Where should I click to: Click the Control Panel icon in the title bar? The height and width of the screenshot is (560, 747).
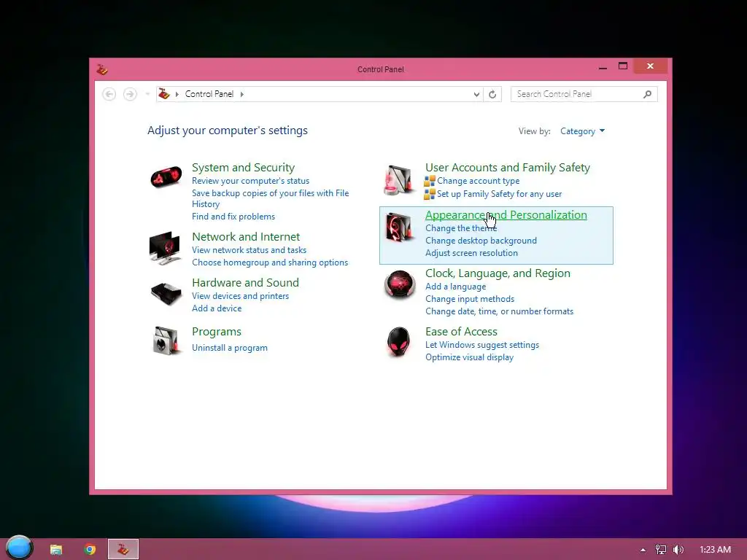coord(102,69)
